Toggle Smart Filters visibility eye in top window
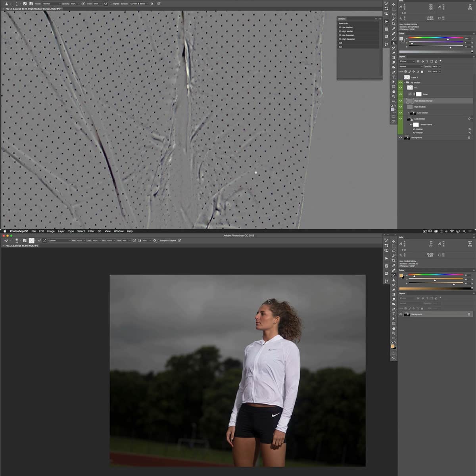 click(x=411, y=125)
